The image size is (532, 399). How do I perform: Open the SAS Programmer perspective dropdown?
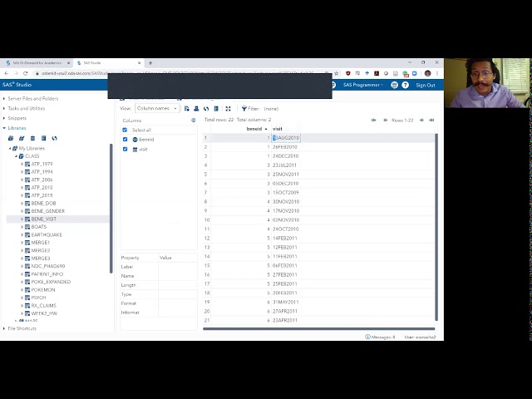pyautogui.click(x=363, y=85)
